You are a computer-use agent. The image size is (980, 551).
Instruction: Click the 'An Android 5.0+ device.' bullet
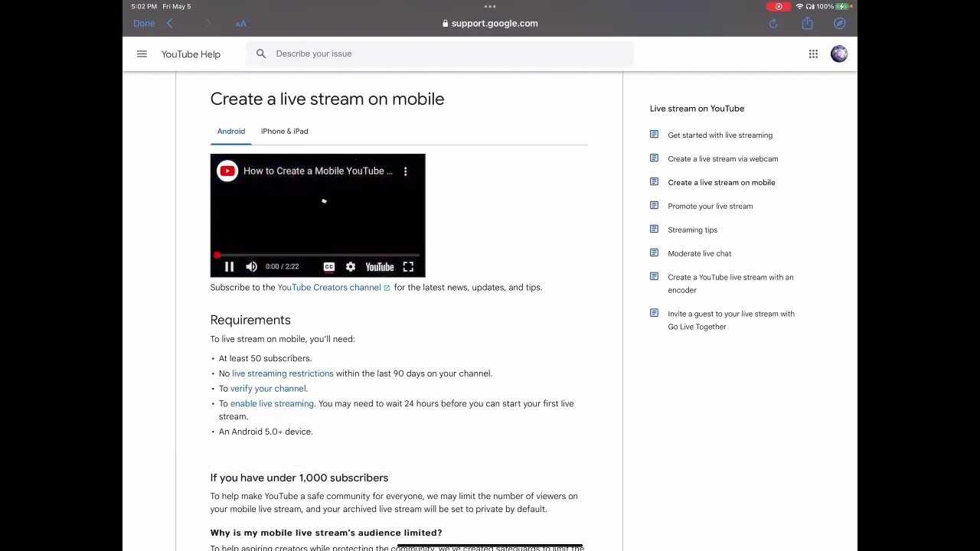[x=266, y=432]
